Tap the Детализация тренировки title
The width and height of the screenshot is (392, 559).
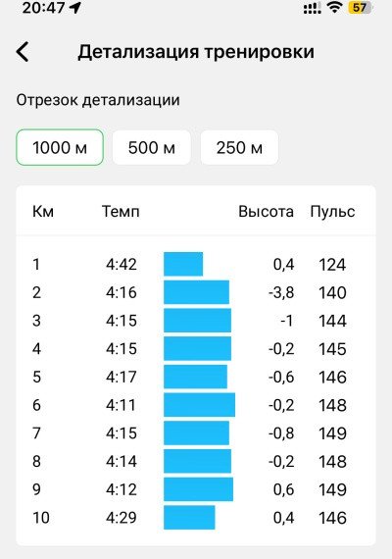[196, 52]
